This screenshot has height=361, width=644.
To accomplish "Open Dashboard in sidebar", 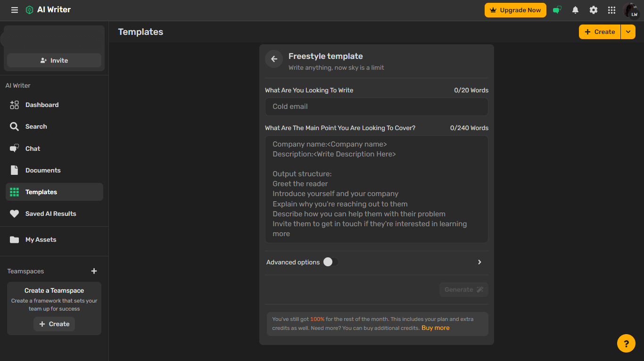I will pos(54,105).
